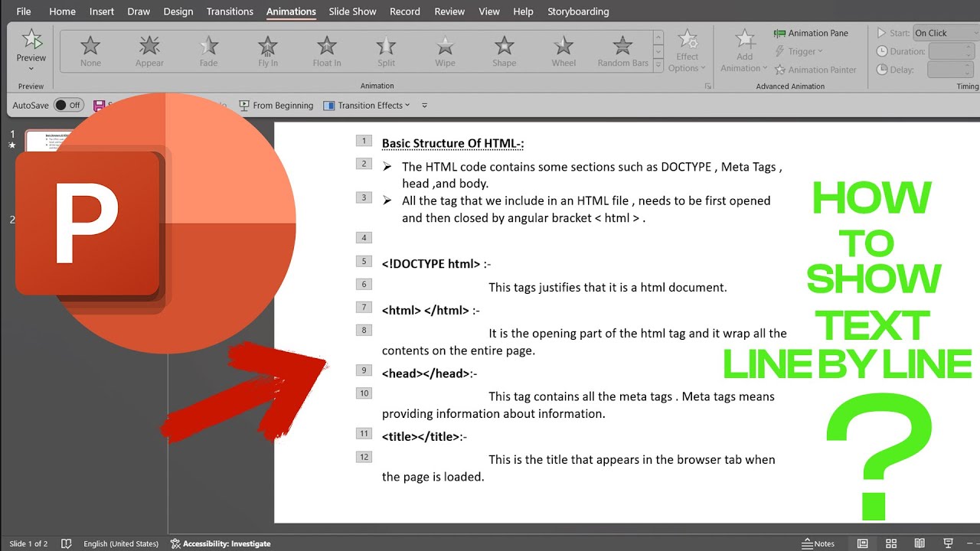Click animation order tag 5
980x551 pixels.
pyautogui.click(x=364, y=261)
